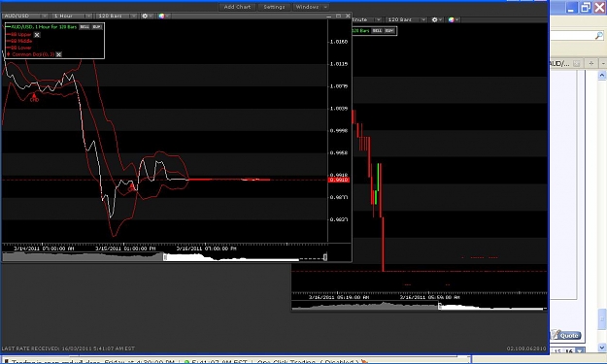Minimize the front AUD/USD chart window

pos(329,17)
